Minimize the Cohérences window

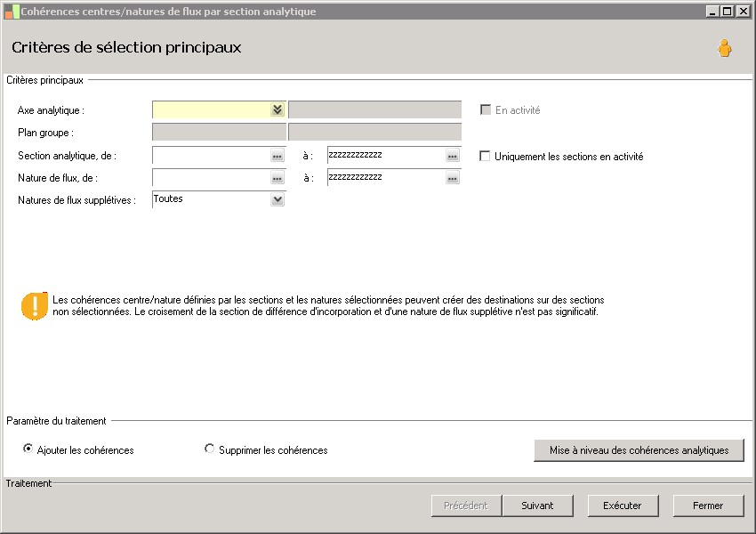[x=712, y=12]
